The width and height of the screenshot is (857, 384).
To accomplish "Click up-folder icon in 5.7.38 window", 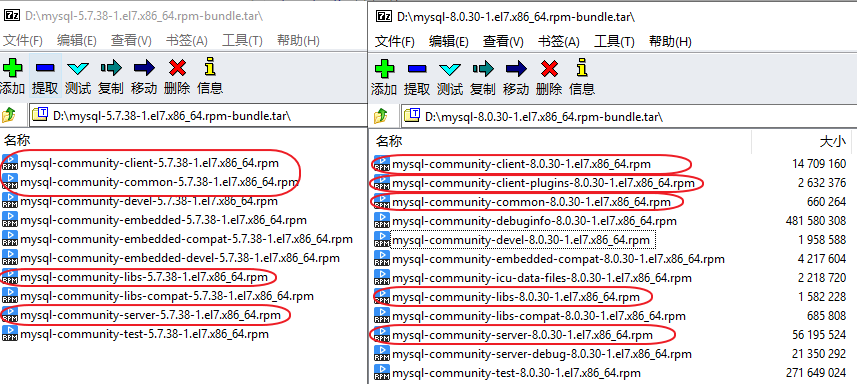I will [9, 115].
